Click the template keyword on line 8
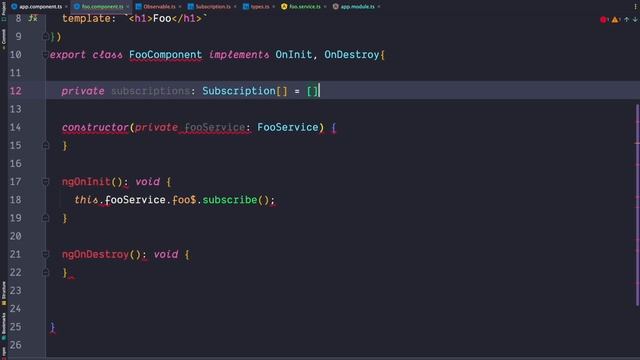Image resolution: width=640 pixels, height=360 pixels. [86, 18]
